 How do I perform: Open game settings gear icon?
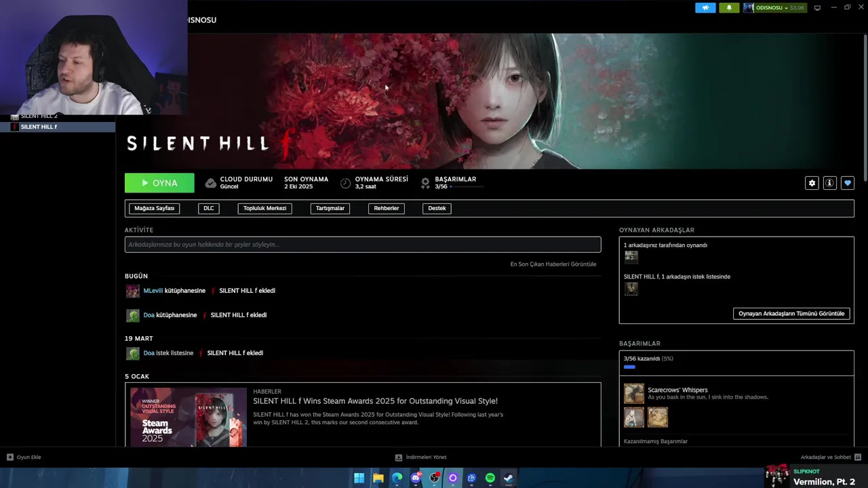coord(812,183)
